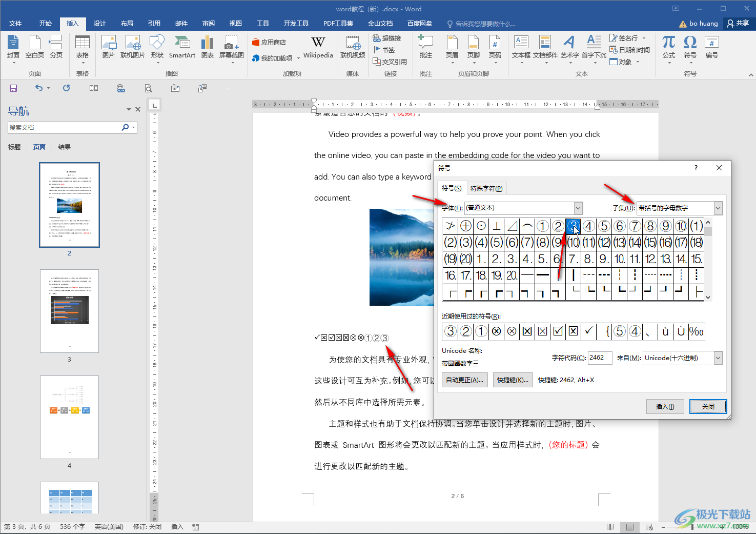Switch to the 结果 navigation tab
The width and height of the screenshot is (756, 534).
65,147
